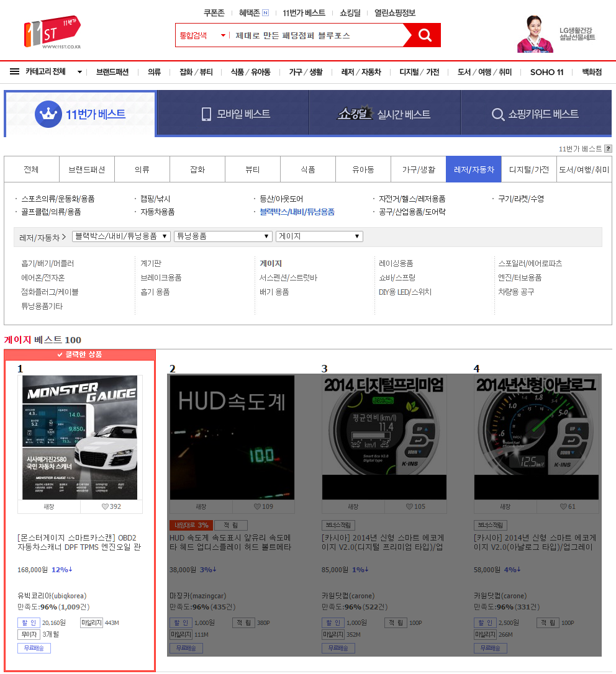Click the 마징카(mazingcar) seller name

198,596
